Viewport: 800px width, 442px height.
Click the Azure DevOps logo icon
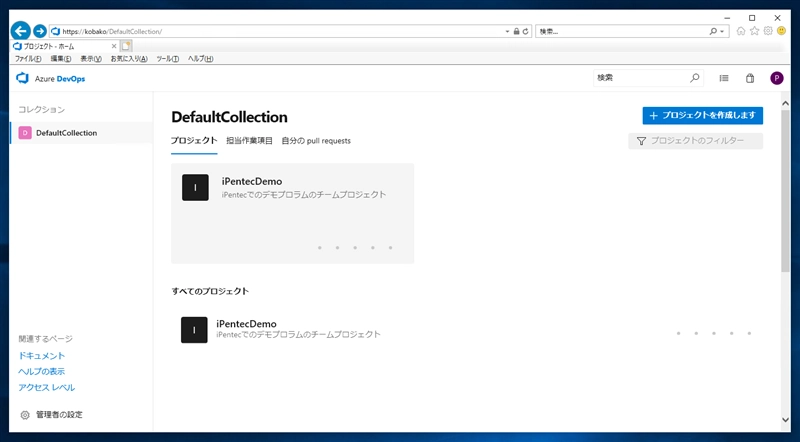(x=22, y=78)
